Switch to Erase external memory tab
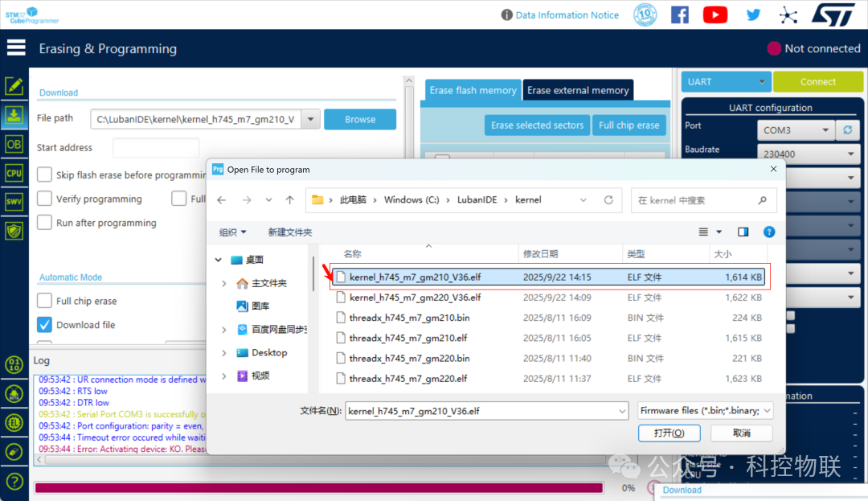The width and height of the screenshot is (868, 501). 578,90
